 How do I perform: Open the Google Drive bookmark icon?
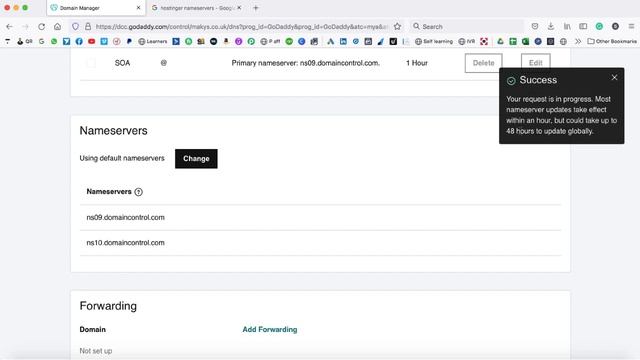(500, 41)
